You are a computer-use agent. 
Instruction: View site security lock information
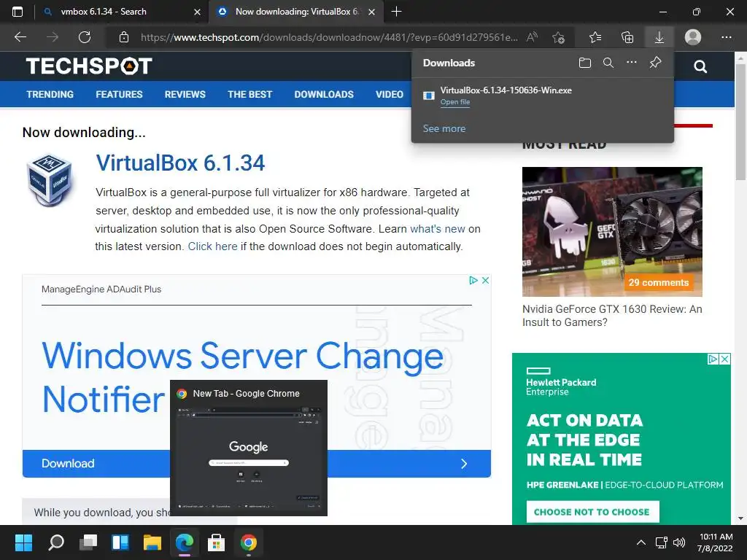tap(124, 37)
